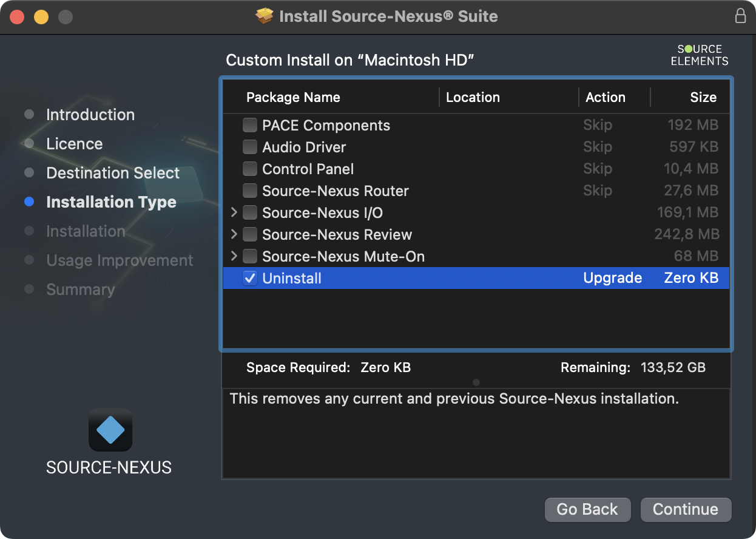Select the Destination Select step

point(113,173)
